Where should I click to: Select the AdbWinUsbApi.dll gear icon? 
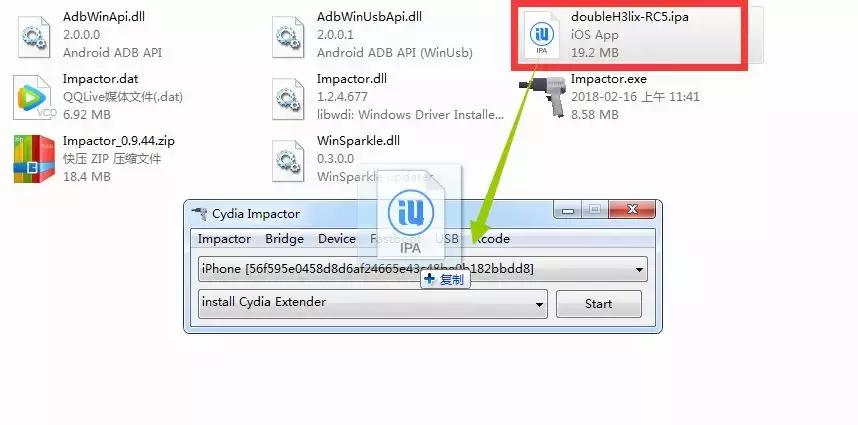click(288, 37)
